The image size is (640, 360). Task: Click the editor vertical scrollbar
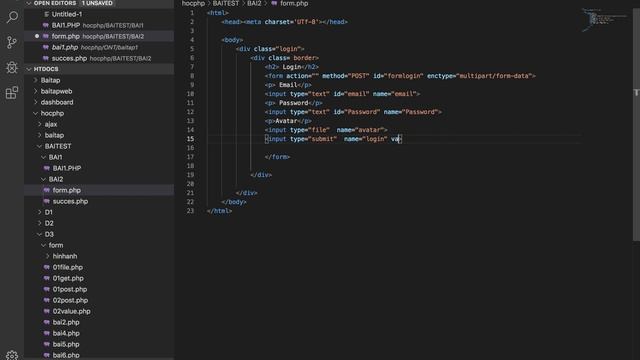(636, 124)
